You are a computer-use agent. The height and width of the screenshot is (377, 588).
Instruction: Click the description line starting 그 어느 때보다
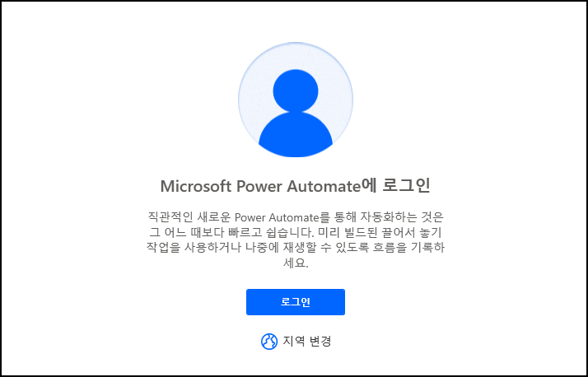(x=296, y=233)
